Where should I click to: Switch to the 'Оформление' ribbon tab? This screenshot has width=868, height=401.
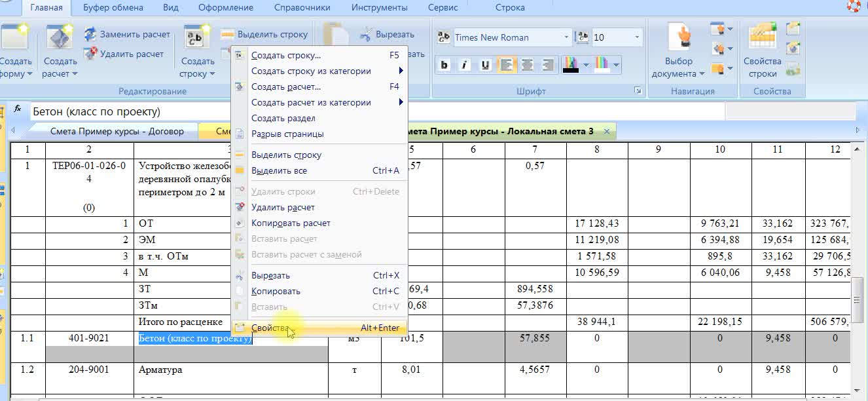[x=226, y=8]
